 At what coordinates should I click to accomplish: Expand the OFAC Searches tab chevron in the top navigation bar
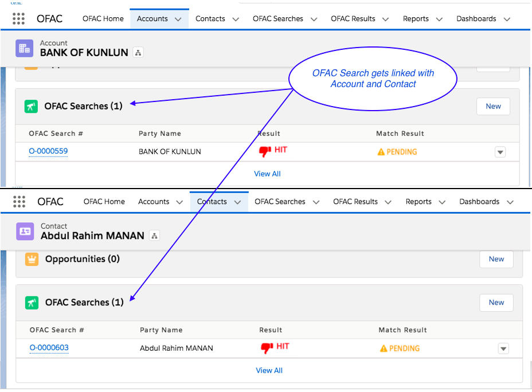coord(314,19)
